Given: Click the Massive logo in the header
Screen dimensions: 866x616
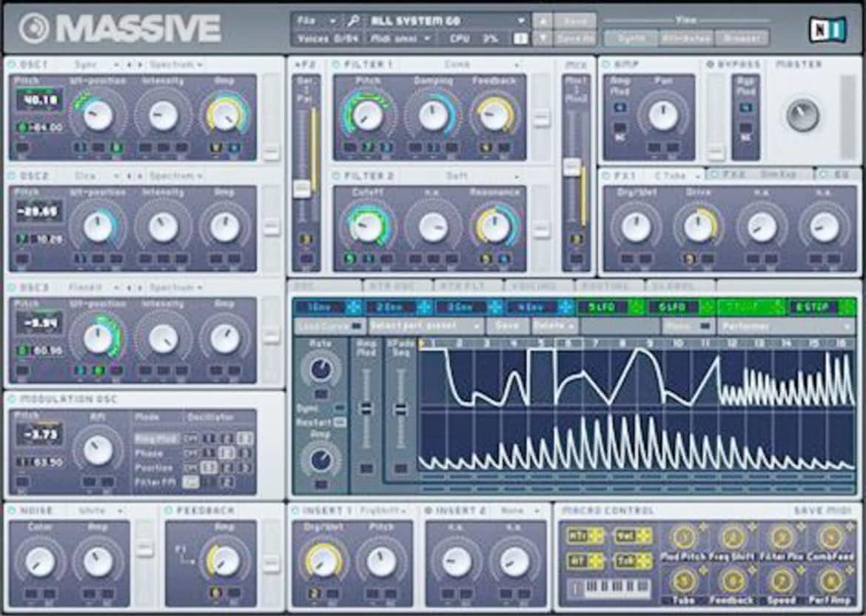Looking at the screenshot, I should pyautogui.click(x=120, y=28).
